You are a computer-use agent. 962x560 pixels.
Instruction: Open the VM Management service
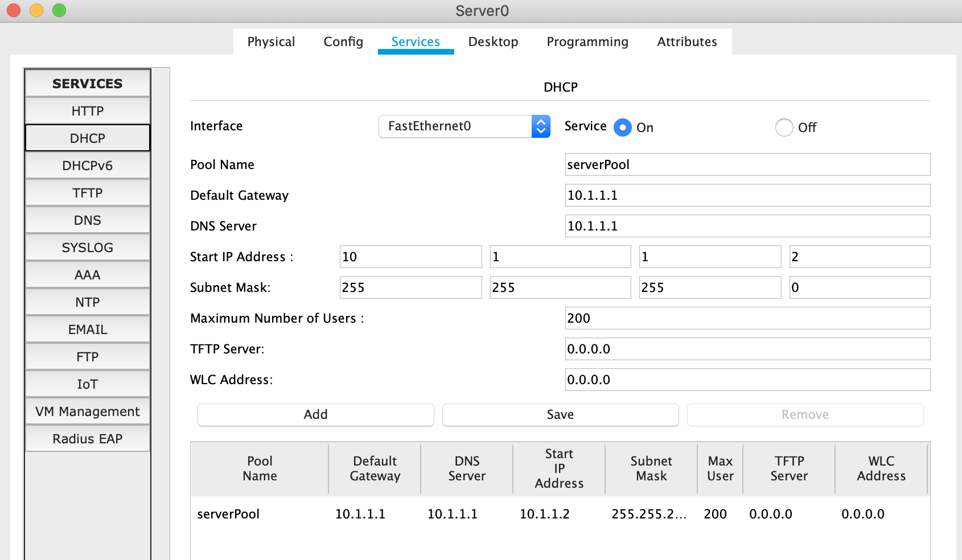88,411
